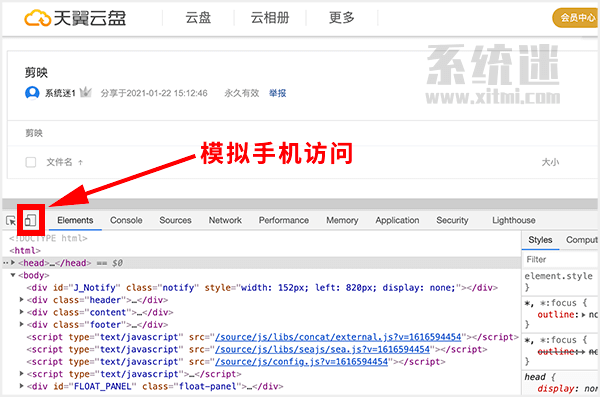Switch to the Elements tab
Screen dimensions: 600x397
pos(75,220)
